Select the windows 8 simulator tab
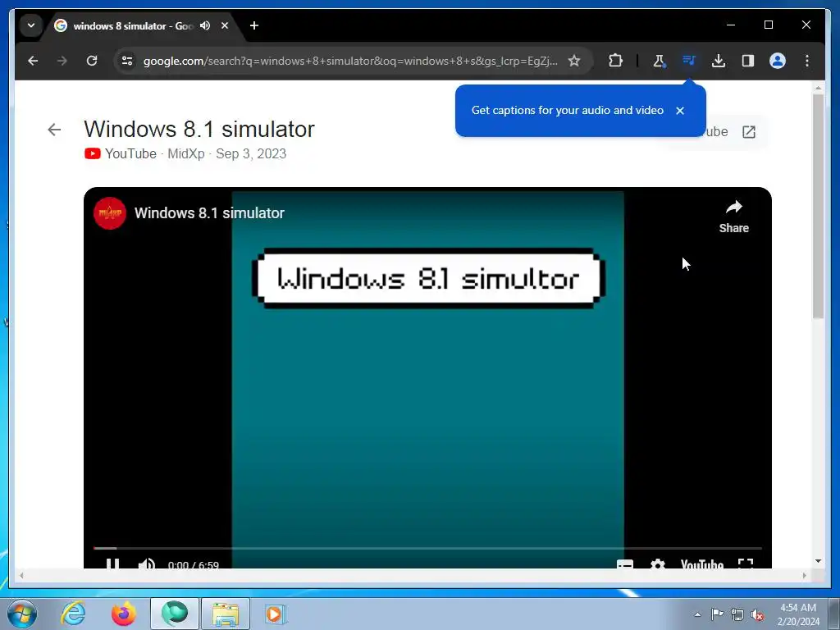The width and height of the screenshot is (840, 630). coord(131,25)
